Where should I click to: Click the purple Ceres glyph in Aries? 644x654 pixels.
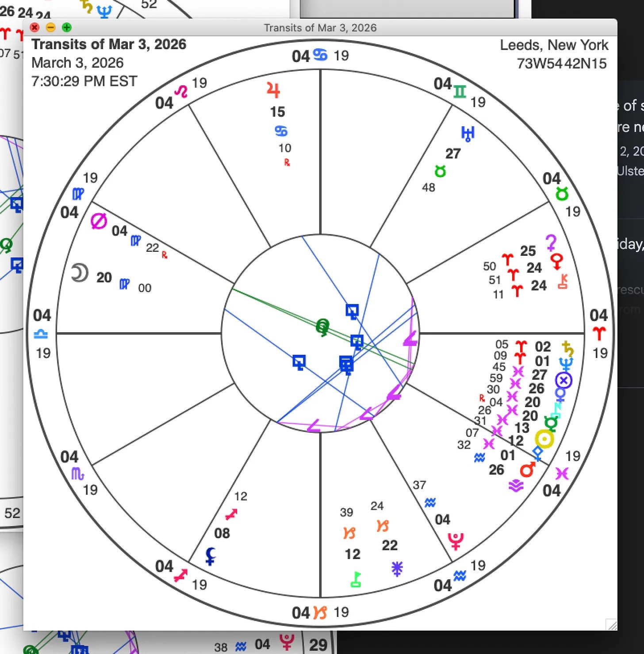pos(551,242)
